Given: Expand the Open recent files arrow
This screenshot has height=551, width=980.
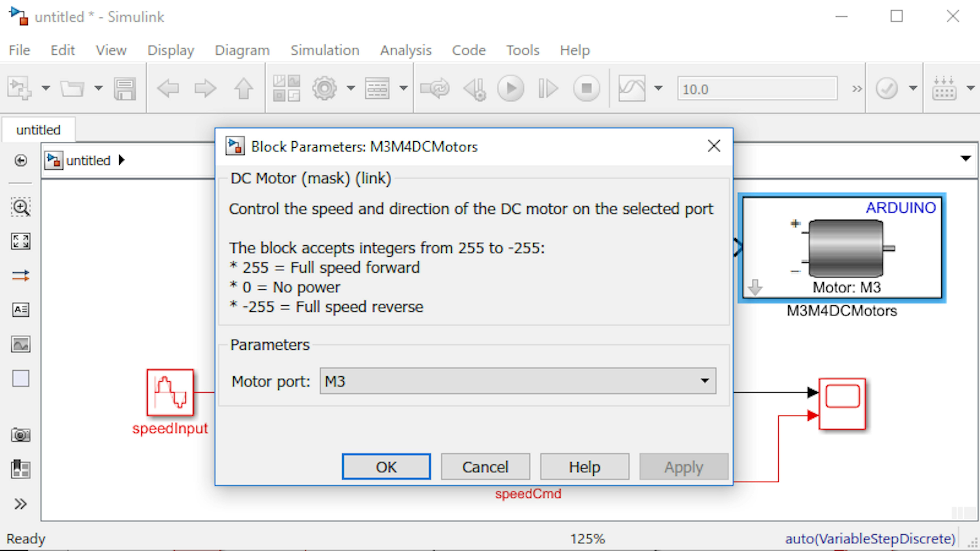Looking at the screenshot, I should 98,88.
